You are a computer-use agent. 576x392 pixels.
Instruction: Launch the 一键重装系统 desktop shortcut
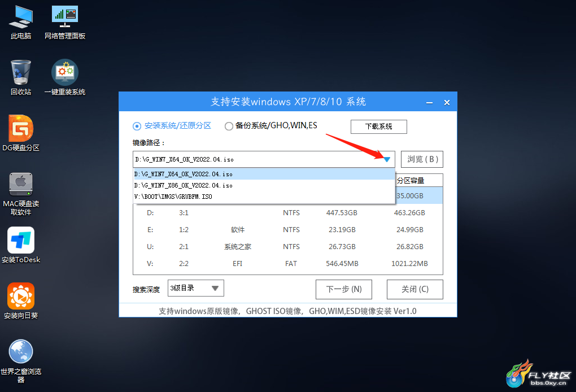click(64, 78)
